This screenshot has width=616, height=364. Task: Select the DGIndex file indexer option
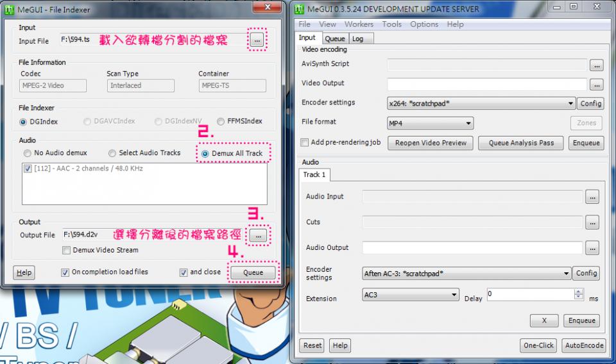[38, 122]
